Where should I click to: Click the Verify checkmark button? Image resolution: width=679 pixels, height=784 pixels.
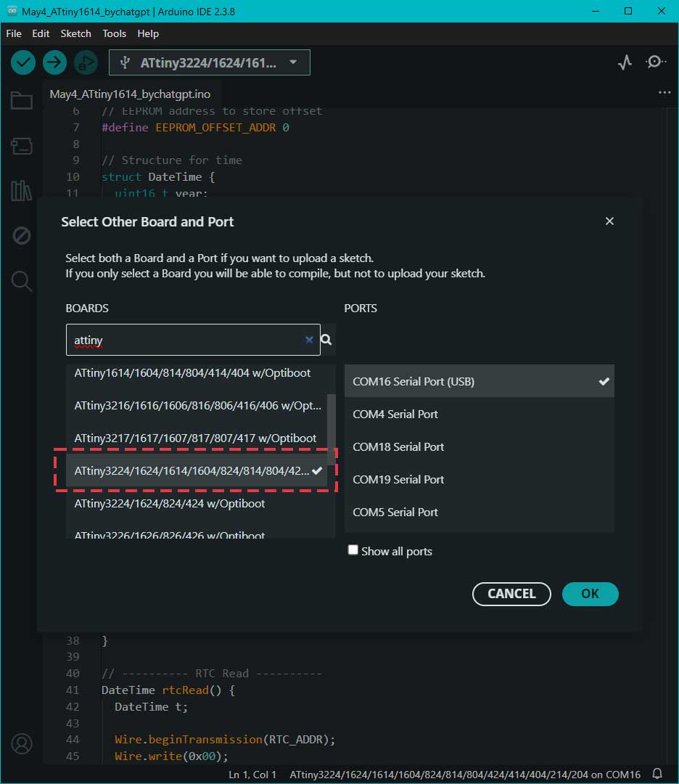23,62
